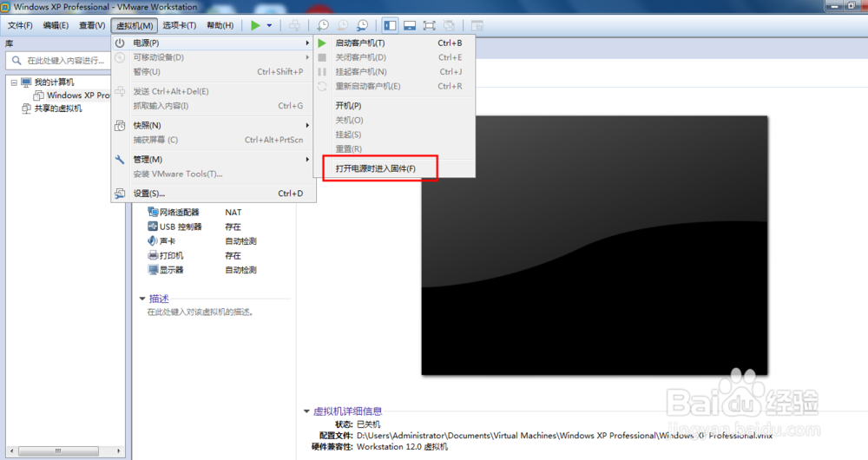868x460 pixels.
Task: Expand the 电源(P) submenu arrow
Action: pos(307,43)
